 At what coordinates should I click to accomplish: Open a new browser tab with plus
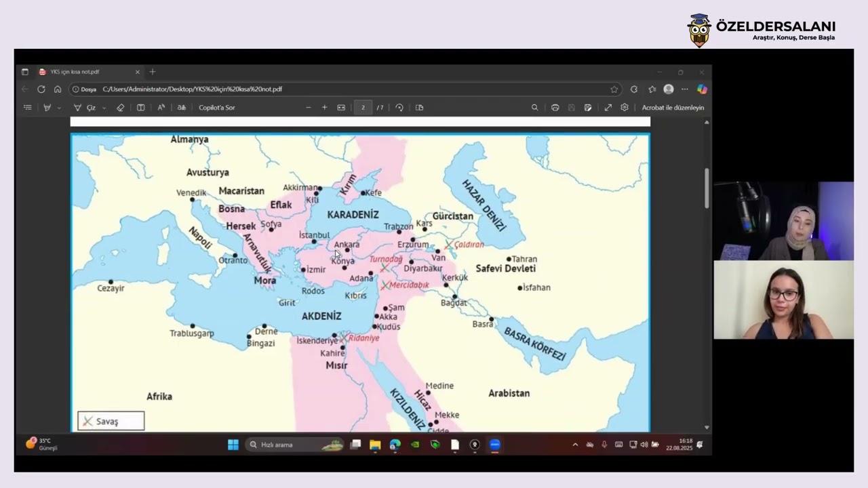coord(152,72)
